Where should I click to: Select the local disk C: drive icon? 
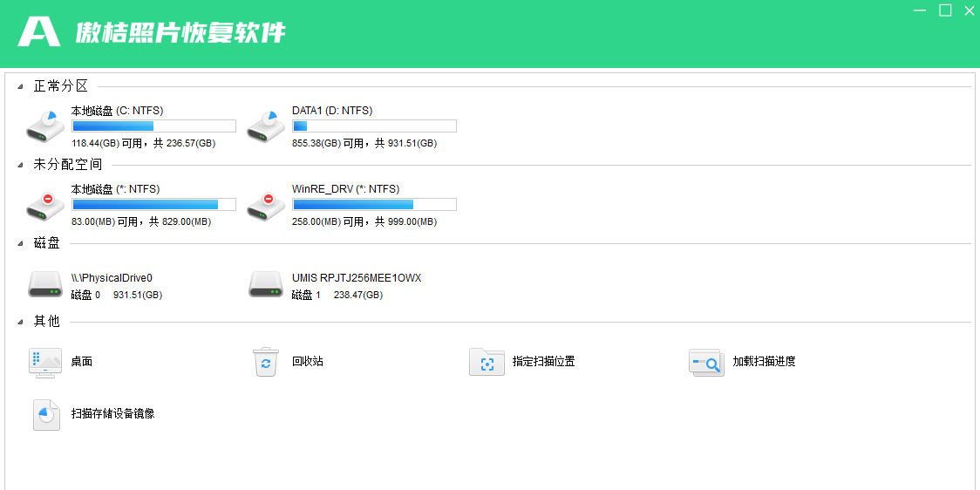(x=45, y=127)
